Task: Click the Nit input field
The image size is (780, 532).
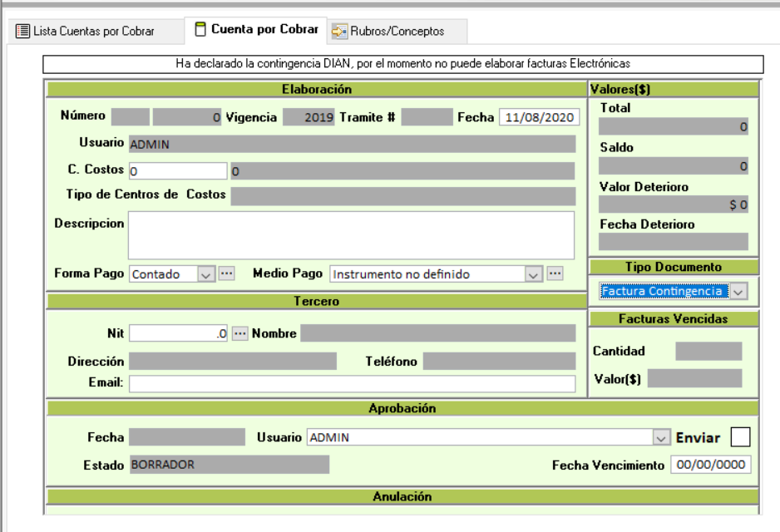Action: click(178, 333)
